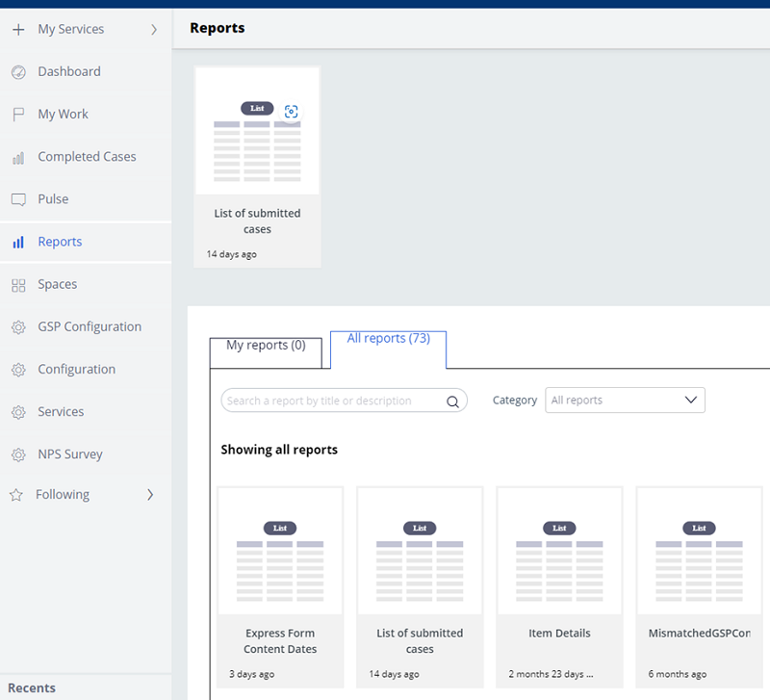770x700 pixels.
Task: Click the Express Form Content Dates title
Action: point(280,641)
